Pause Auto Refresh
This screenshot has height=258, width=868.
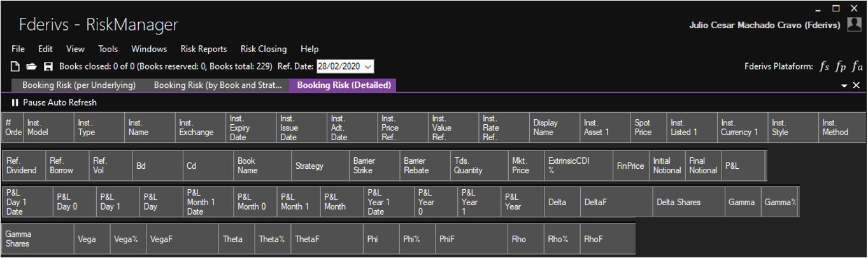tap(54, 103)
